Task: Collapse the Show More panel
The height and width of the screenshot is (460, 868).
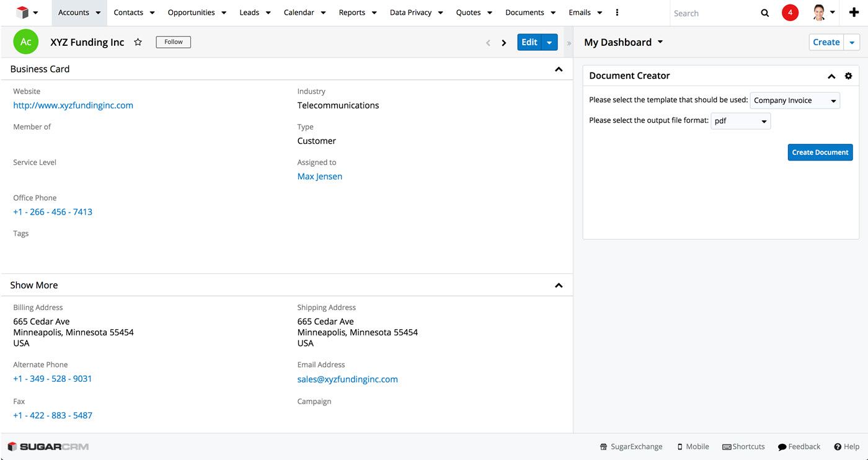Action: coord(559,286)
